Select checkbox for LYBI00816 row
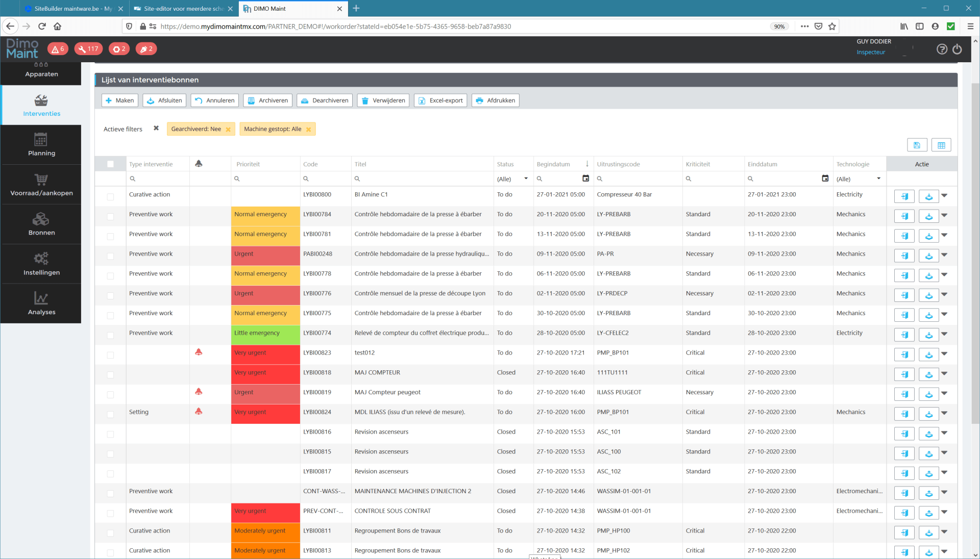 click(x=110, y=434)
